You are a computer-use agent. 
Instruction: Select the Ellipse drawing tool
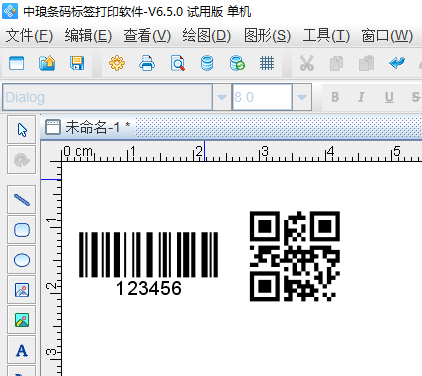tap(22, 260)
